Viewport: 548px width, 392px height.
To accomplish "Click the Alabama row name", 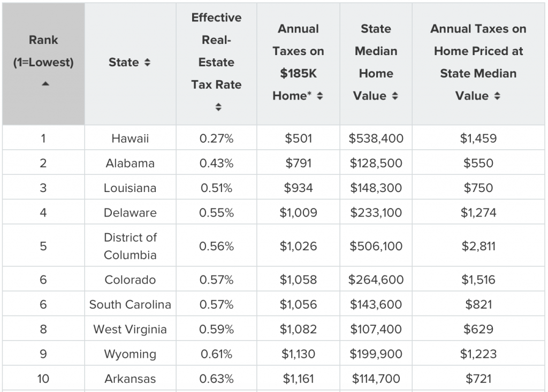I will pos(130,163).
